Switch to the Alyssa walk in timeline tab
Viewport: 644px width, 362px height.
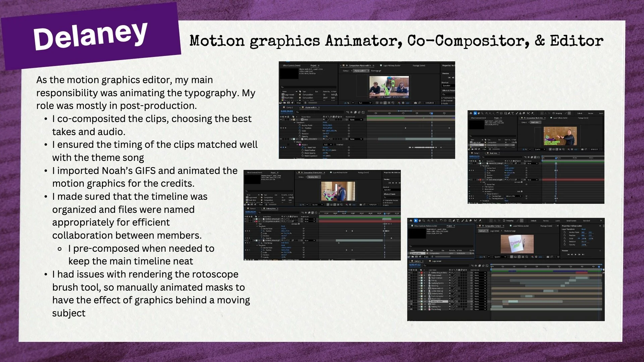[310, 108]
